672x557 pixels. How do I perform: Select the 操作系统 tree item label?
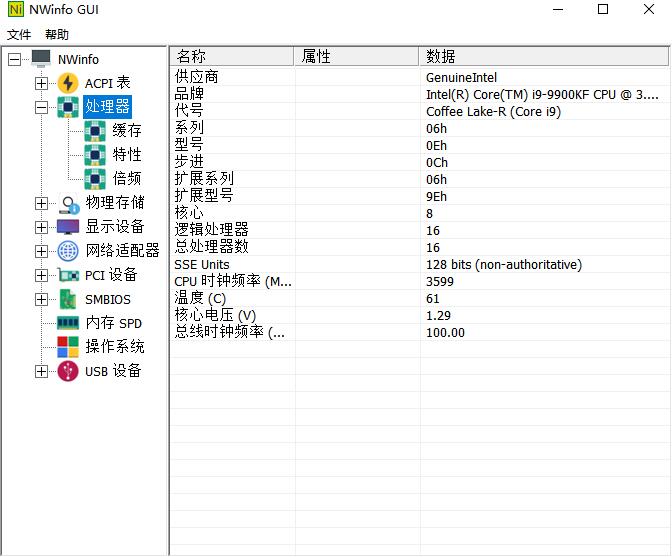[115, 347]
